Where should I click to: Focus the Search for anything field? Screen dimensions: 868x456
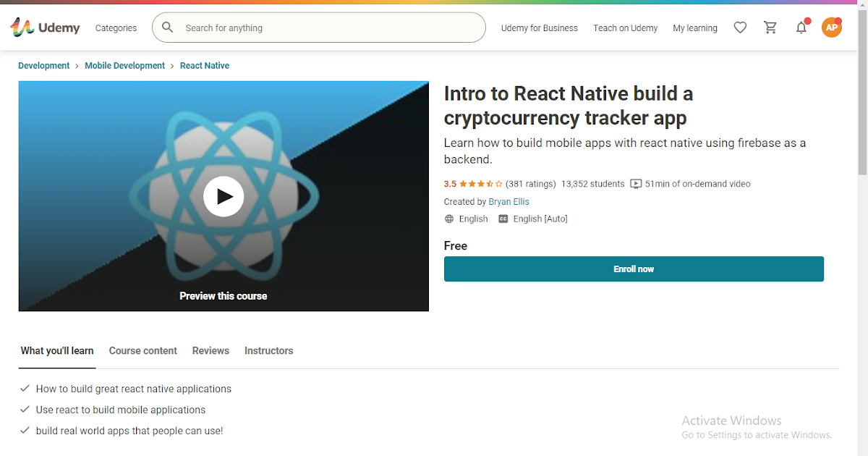click(x=319, y=28)
